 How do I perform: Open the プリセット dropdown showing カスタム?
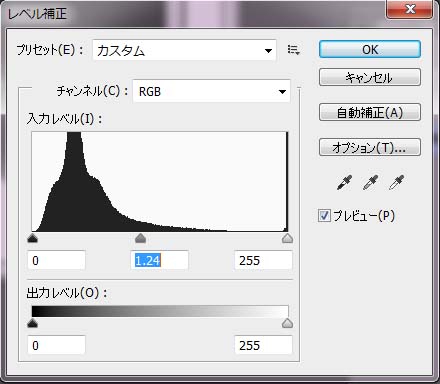point(184,50)
